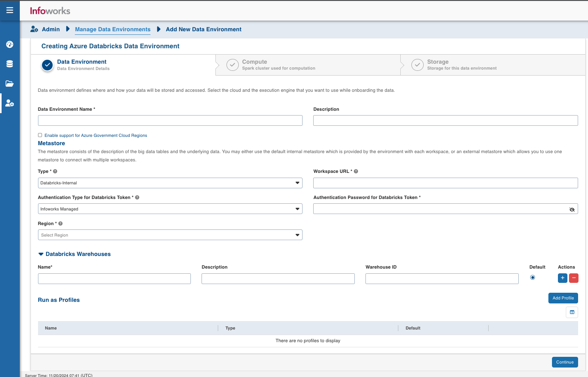The width and height of the screenshot is (588, 377).
Task: Click the Default column header in profiles table
Action: pyautogui.click(x=413, y=328)
